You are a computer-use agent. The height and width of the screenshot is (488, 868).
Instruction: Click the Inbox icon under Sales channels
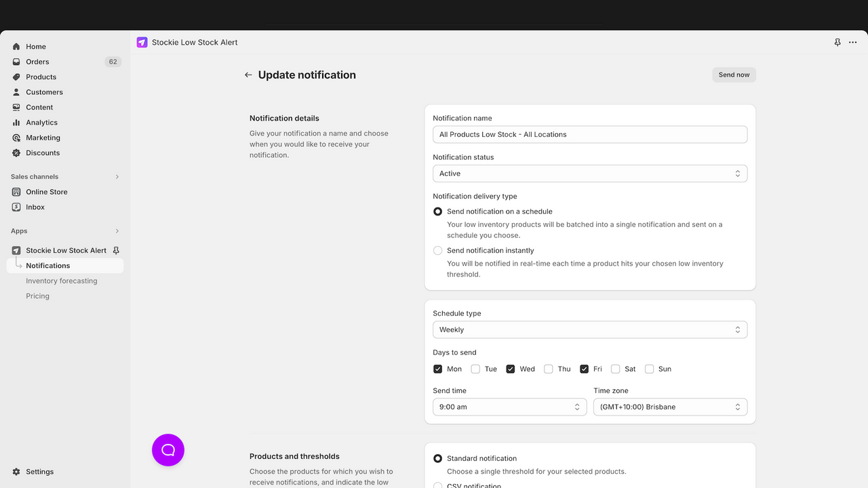[16, 207]
